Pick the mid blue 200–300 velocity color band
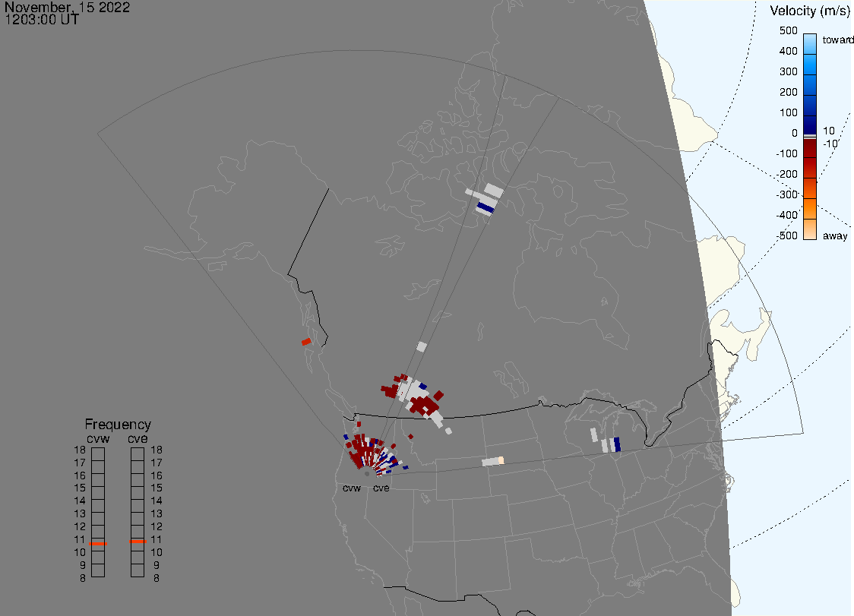Viewport: 854px width, 616px height. tap(810, 85)
